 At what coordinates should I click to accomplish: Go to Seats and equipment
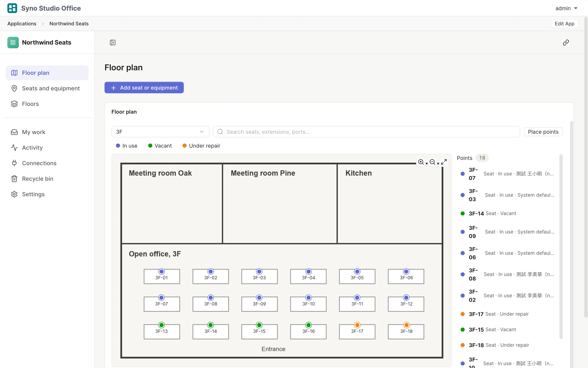click(47, 88)
